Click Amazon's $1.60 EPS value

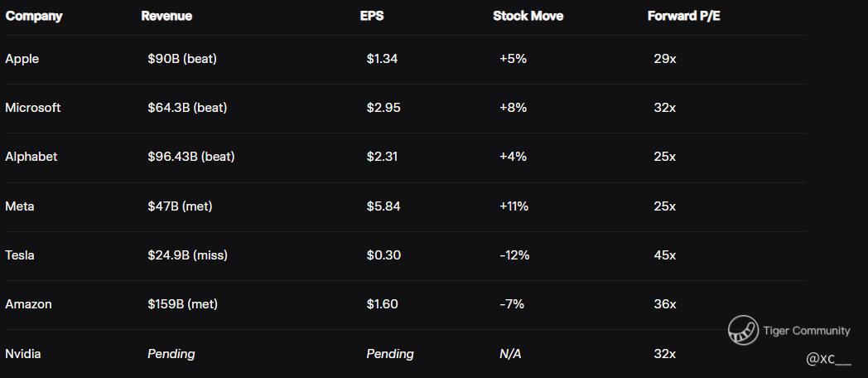pyautogui.click(x=382, y=304)
